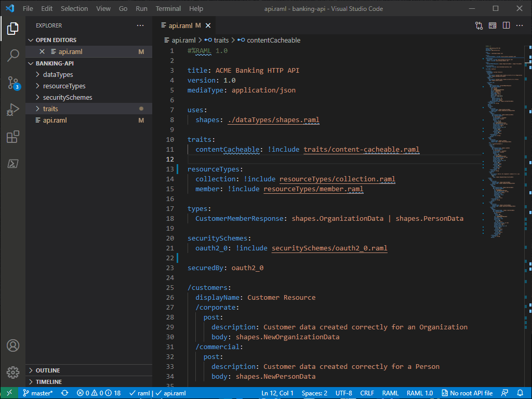Synchronize changes icon in status bar
The width and height of the screenshot is (532, 399).
64,393
